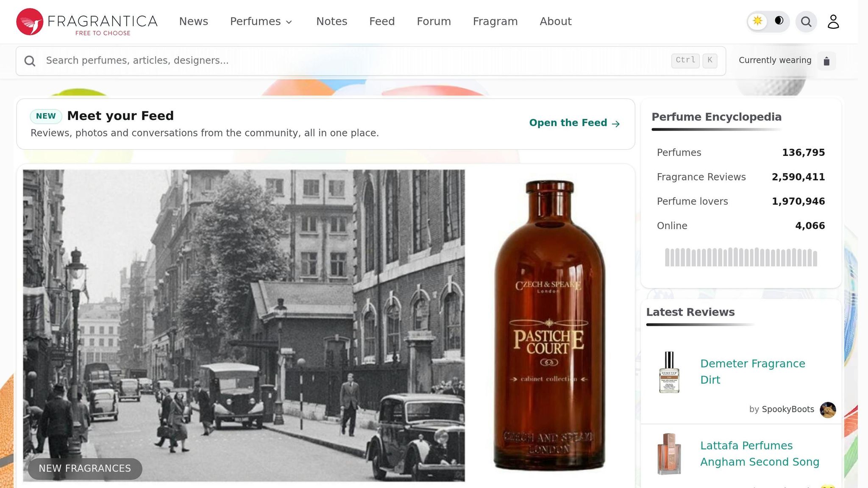868x488 pixels.
Task: Open Fragram from the navigation
Action: 495,22
